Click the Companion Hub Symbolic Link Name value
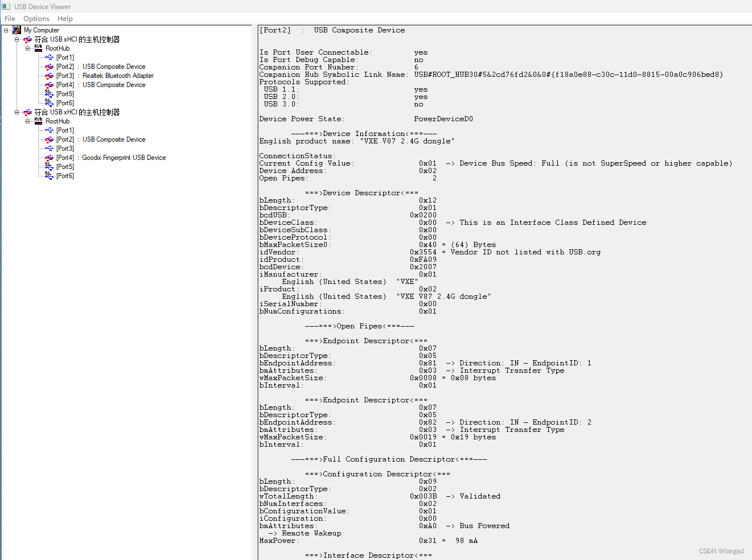Viewport: 752px width, 560px height. click(569, 75)
